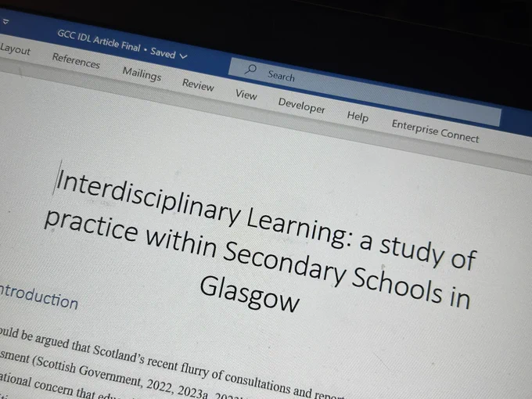Expand the Saved status dropdown chevron
The width and height of the screenshot is (532, 399).
point(183,56)
